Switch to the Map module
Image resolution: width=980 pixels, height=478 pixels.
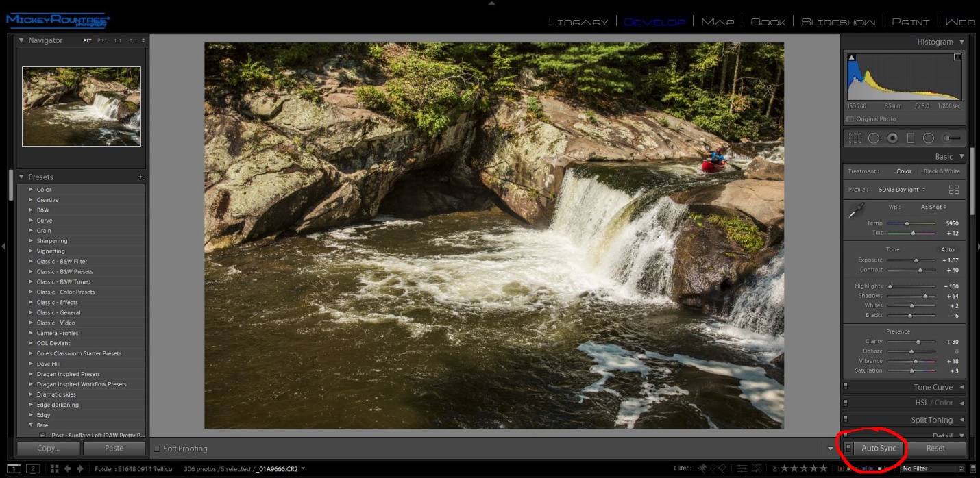718,22
